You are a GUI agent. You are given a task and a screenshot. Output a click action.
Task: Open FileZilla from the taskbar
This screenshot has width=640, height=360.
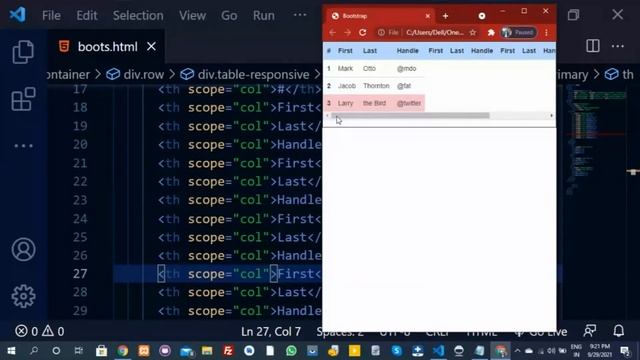click(x=228, y=351)
